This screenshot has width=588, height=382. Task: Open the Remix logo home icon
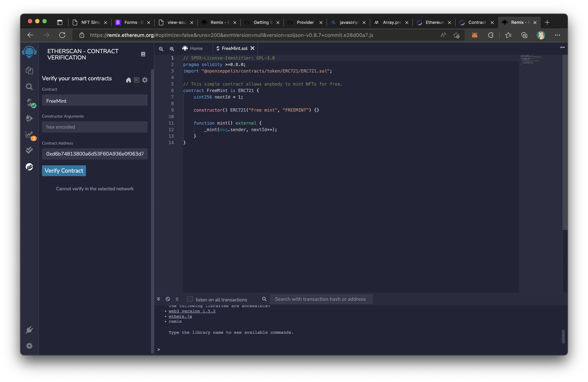point(29,52)
